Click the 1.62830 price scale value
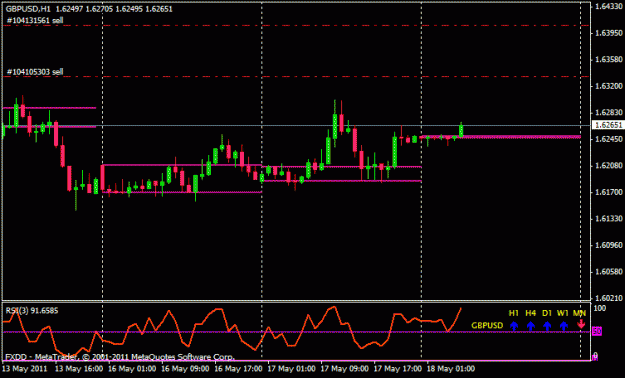Viewport: 625px width, 378px height. click(x=609, y=112)
